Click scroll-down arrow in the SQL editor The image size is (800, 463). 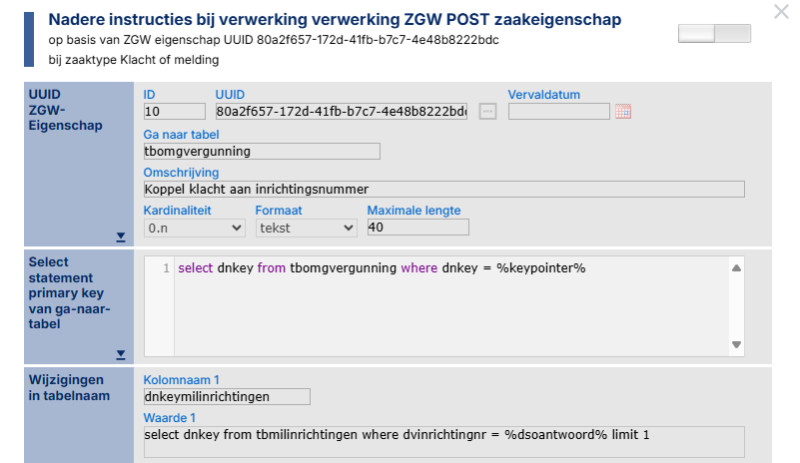tap(736, 344)
